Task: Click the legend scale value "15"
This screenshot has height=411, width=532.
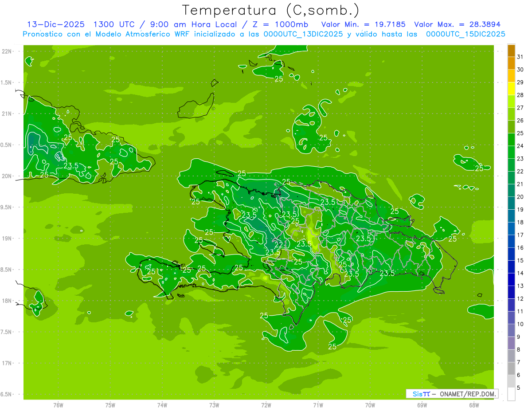Action: (520, 260)
